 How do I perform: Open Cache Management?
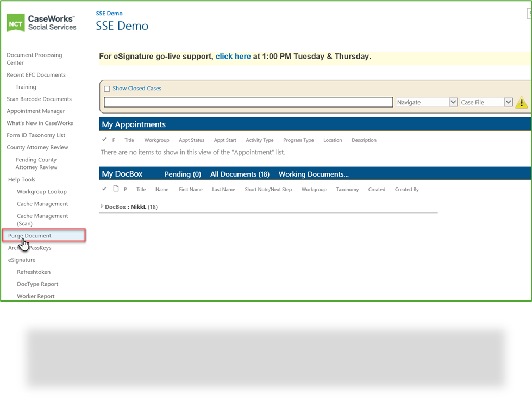coord(42,204)
